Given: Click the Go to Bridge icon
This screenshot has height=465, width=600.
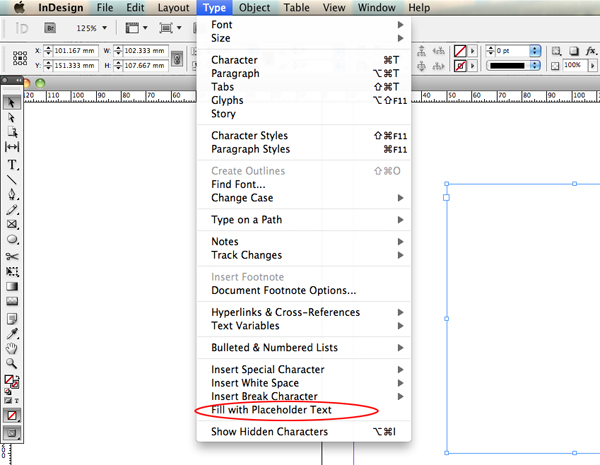Looking at the screenshot, I should pos(50,28).
